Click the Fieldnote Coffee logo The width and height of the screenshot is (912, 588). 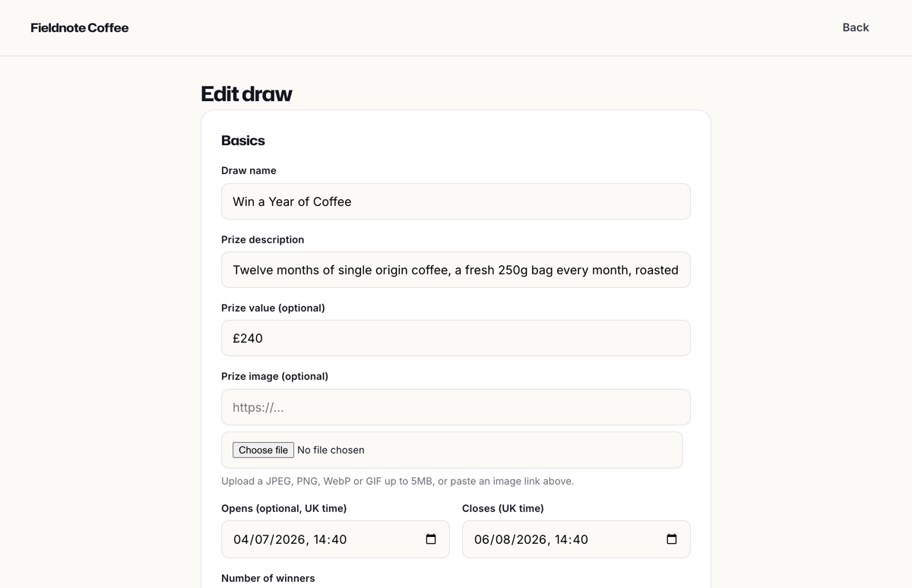(80, 28)
